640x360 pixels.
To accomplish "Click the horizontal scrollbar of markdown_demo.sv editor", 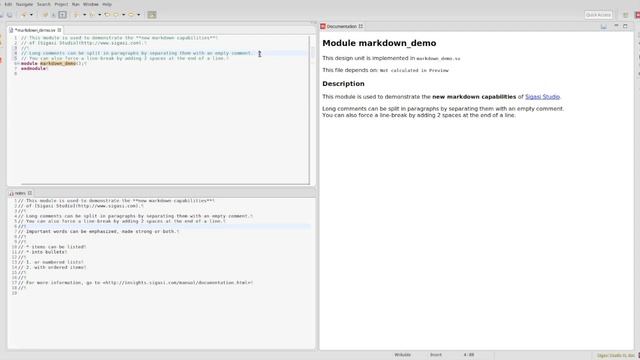I will [x=165, y=184].
